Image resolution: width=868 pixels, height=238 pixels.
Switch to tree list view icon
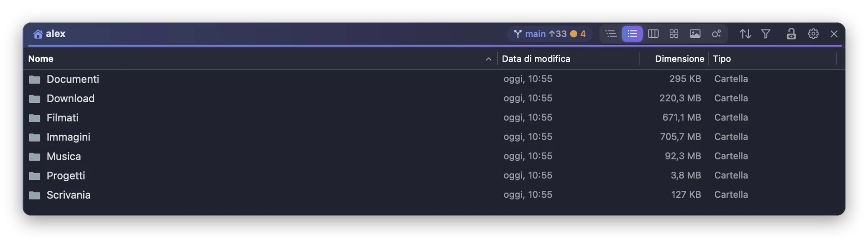[611, 34]
